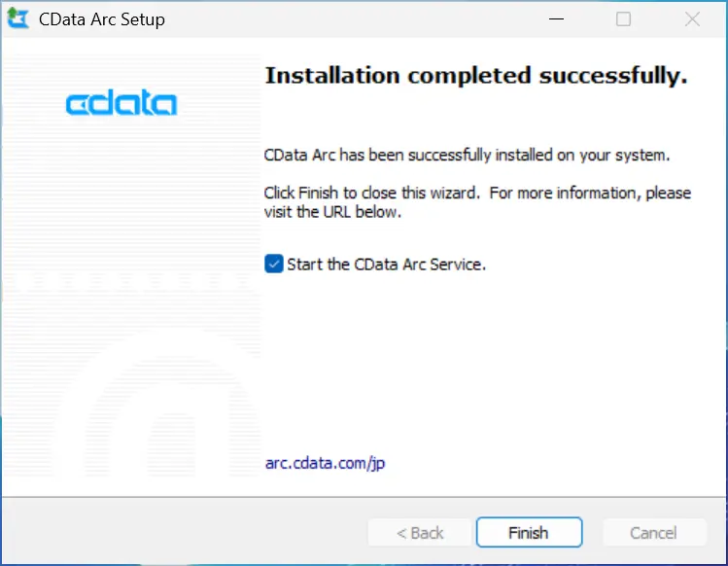This screenshot has height=566, width=728.
Task: Click the "Installation completed successfully." heading
Action: click(476, 76)
